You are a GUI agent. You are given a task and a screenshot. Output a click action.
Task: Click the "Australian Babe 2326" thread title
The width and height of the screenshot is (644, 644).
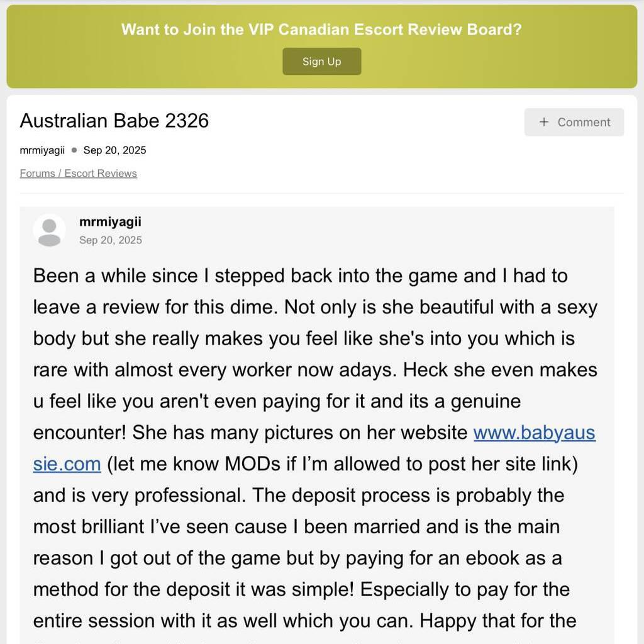pos(114,121)
